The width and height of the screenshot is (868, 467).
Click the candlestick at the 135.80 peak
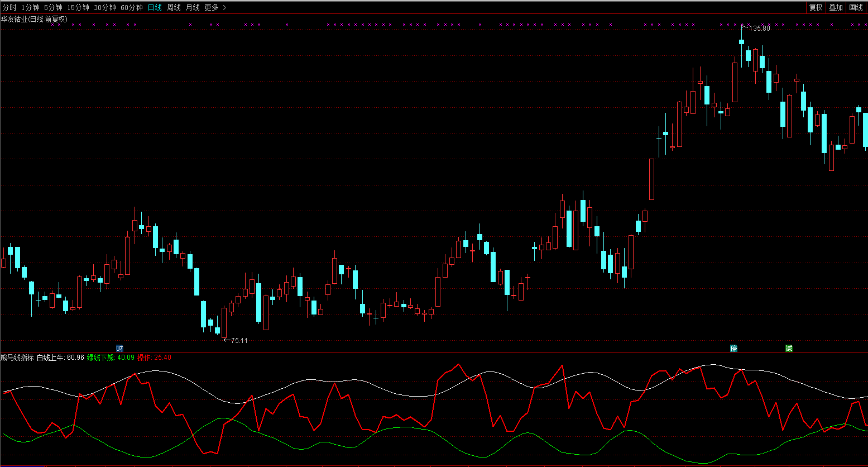(x=741, y=41)
